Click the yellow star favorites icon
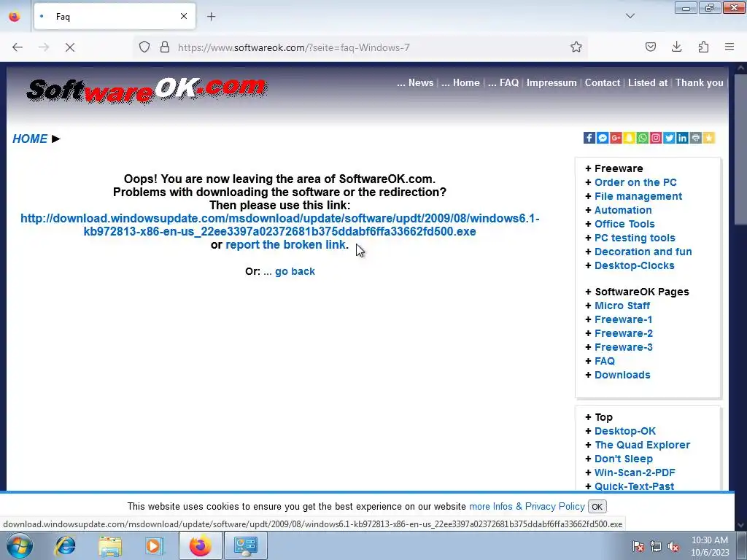 (709, 138)
